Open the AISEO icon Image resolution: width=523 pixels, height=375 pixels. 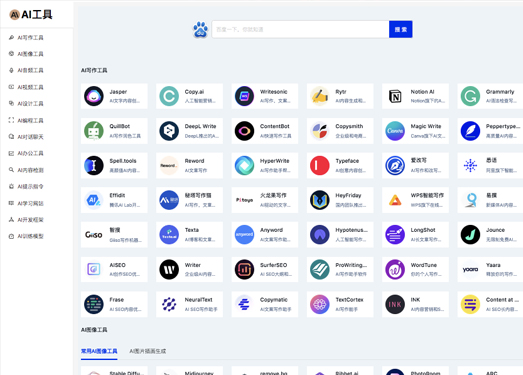point(94,269)
